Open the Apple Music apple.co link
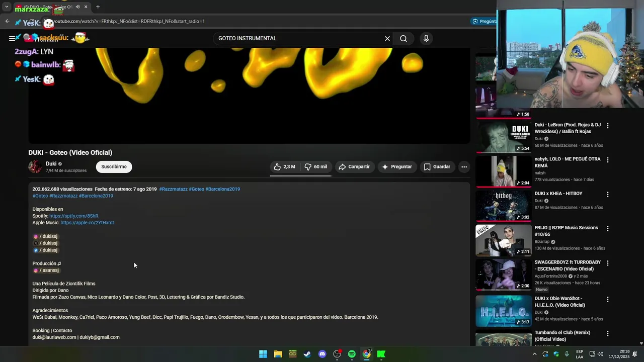This screenshot has height=362, width=644. [x=87, y=223]
